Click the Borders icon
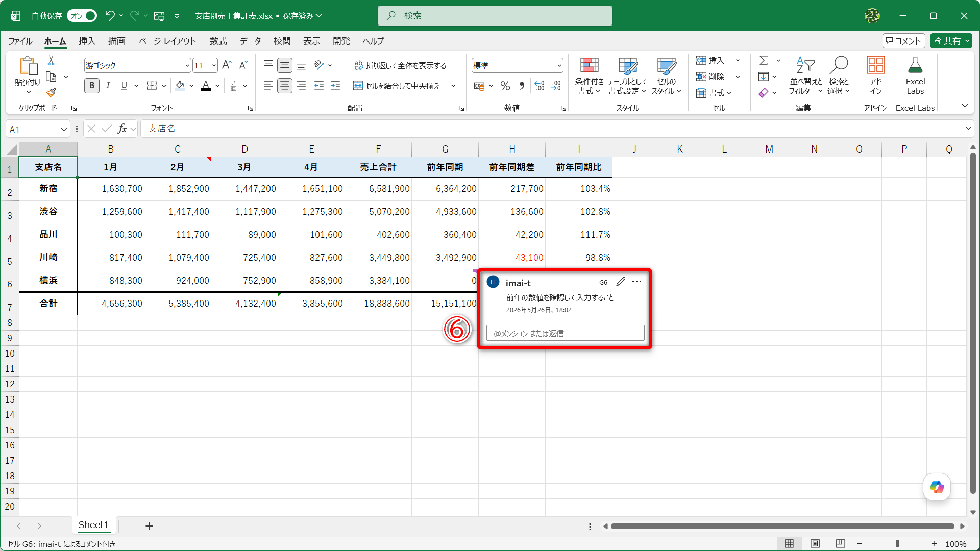The height and width of the screenshot is (551, 980). point(152,85)
